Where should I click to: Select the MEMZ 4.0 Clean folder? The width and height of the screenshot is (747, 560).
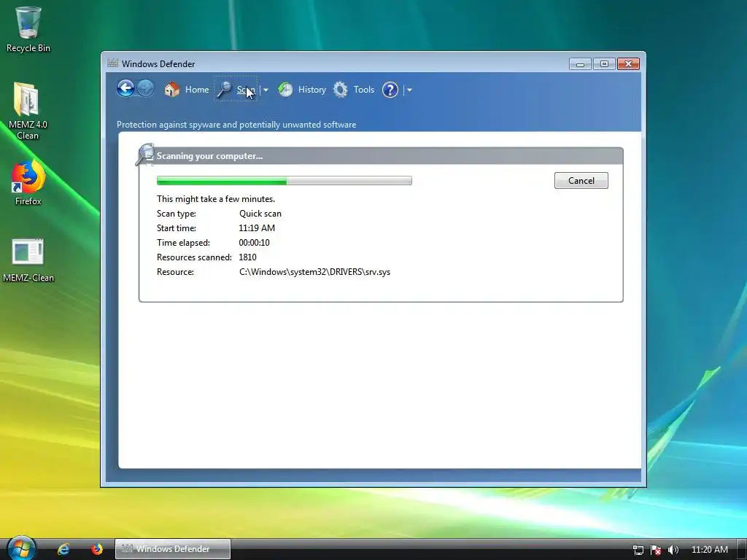[28, 111]
